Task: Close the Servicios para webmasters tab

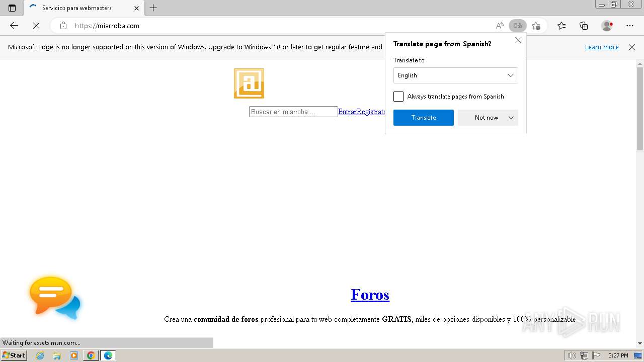Action: [136, 8]
